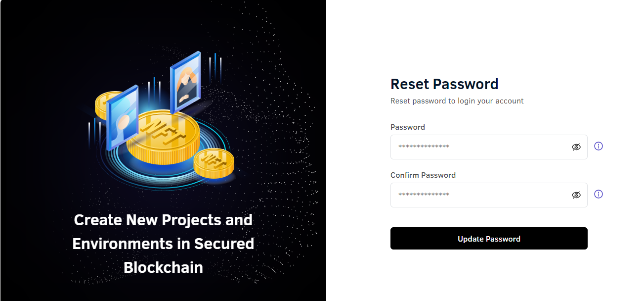Image resolution: width=644 pixels, height=301 pixels.
Task: Click the Password field label
Action: [408, 127]
